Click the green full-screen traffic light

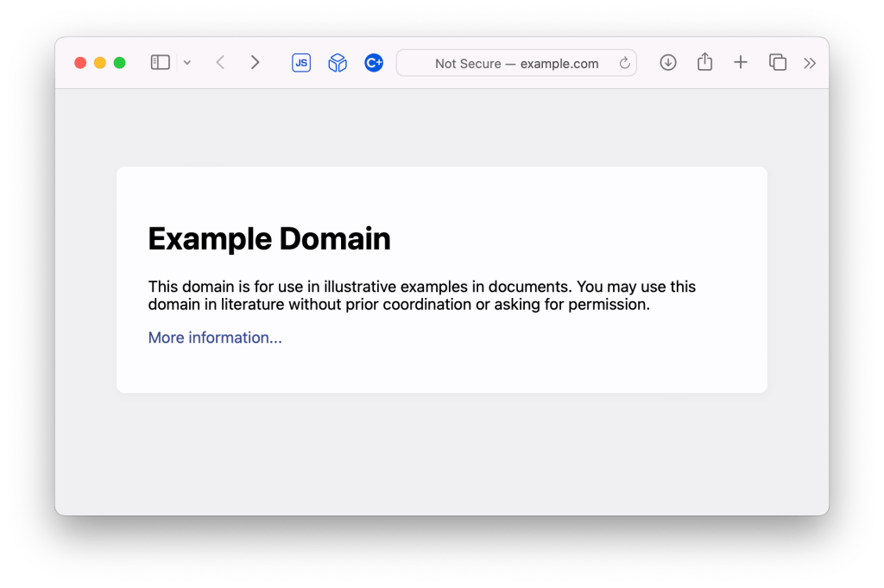click(119, 62)
